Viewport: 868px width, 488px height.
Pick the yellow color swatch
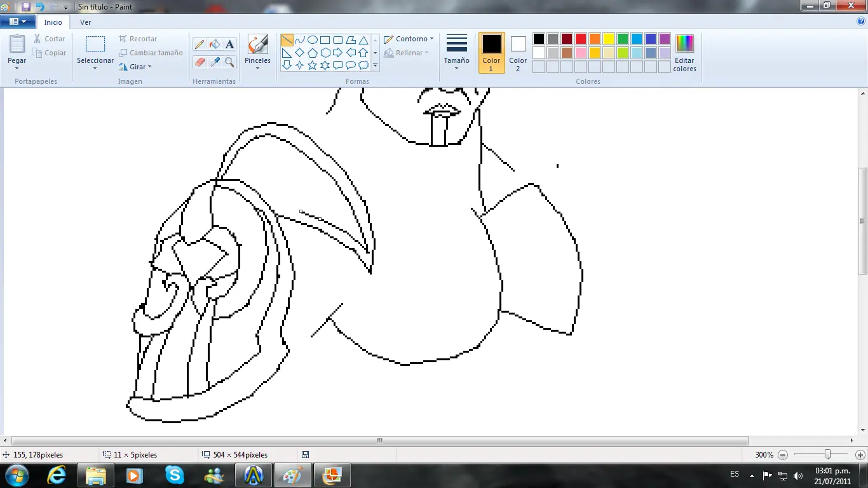coord(609,39)
